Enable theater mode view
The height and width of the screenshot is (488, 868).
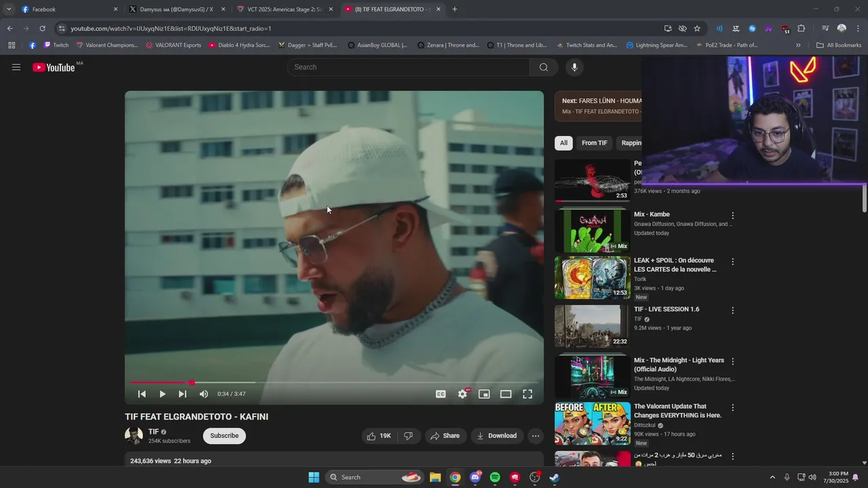(x=506, y=394)
